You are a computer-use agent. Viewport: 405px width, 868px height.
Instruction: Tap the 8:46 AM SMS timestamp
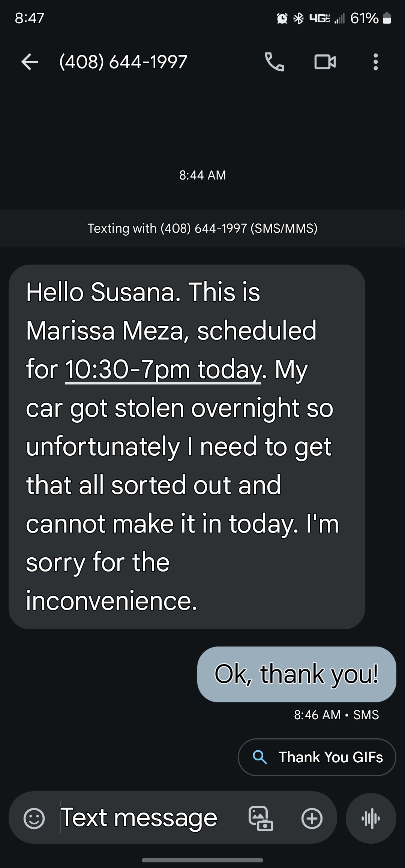336,715
